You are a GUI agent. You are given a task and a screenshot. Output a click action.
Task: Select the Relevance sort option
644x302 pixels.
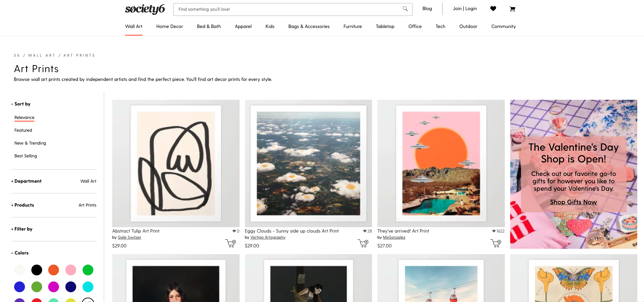(24, 118)
